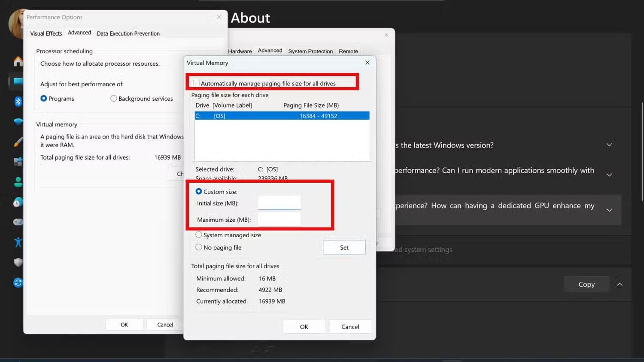The height and width of the screenshot is (362, 644).
Task: Click the Set button
Action: (x=344, y=247)
